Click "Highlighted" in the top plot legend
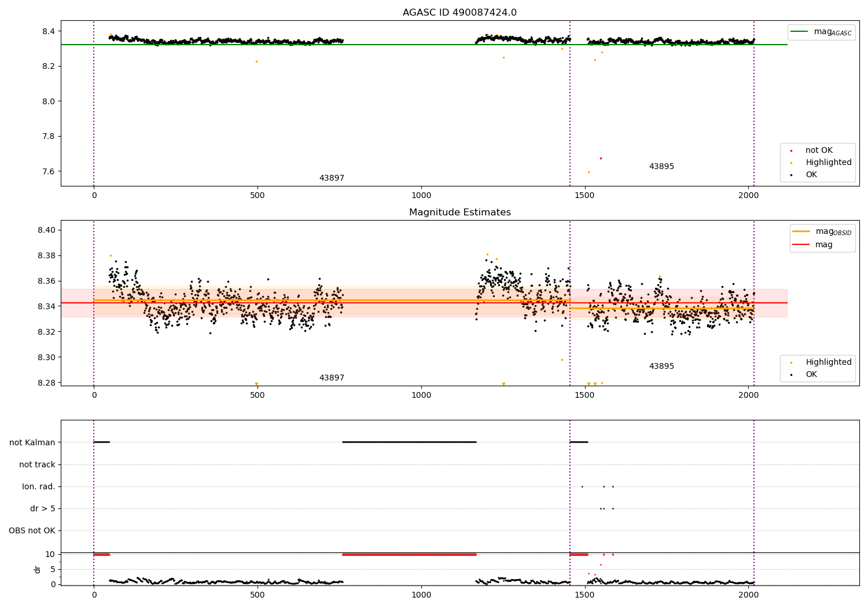Image resolution: width=868 pixels, height=608 pixels. pyautogui.click(x=829, y=163)
